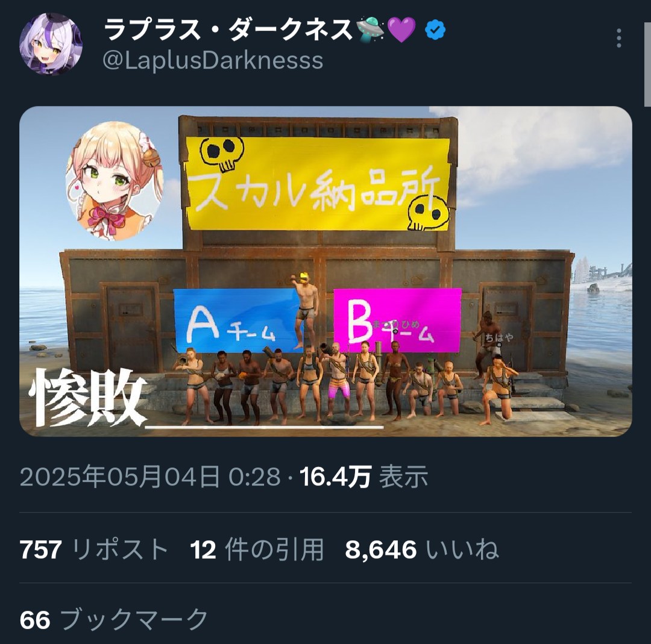The height and width of the screenshot is (644, 651).
Task: Click the 惨敗 caption text on image
Action: tap(87, 398)
